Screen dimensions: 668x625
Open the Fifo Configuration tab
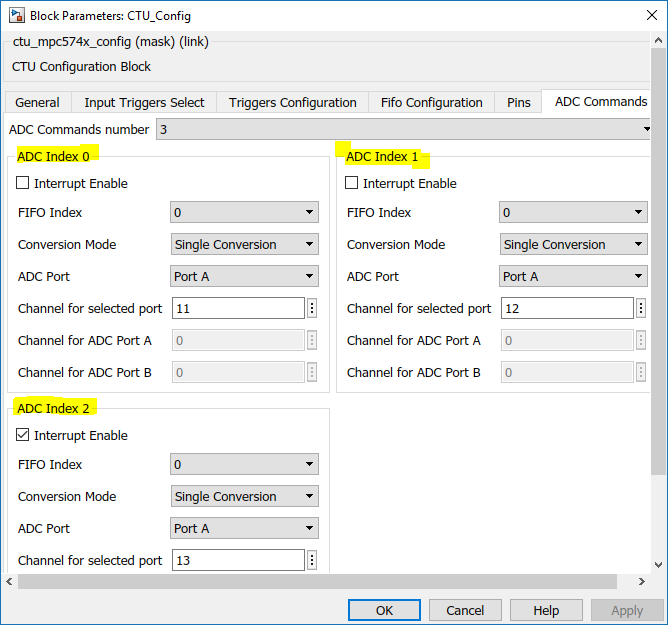click(x=432, y=102)
